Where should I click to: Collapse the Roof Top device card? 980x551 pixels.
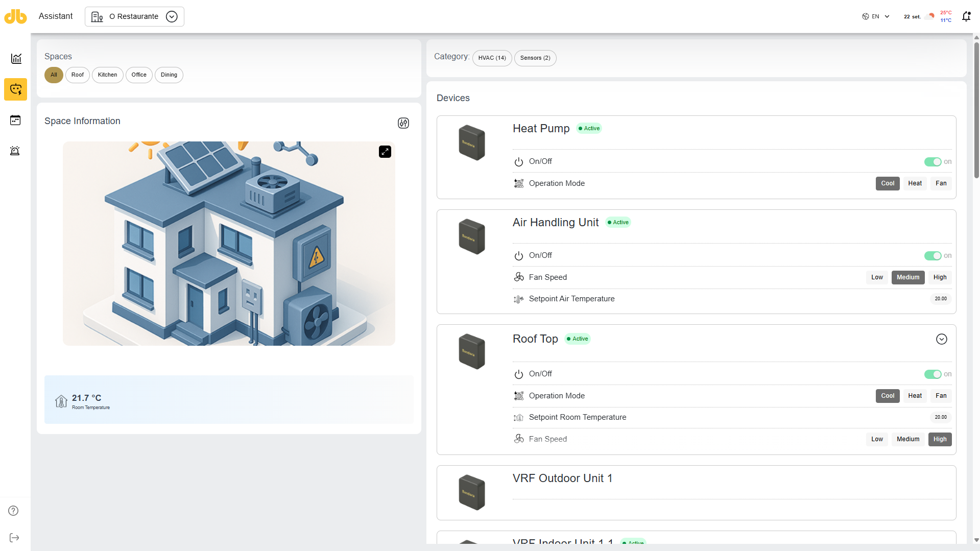[x=941, y=339]
